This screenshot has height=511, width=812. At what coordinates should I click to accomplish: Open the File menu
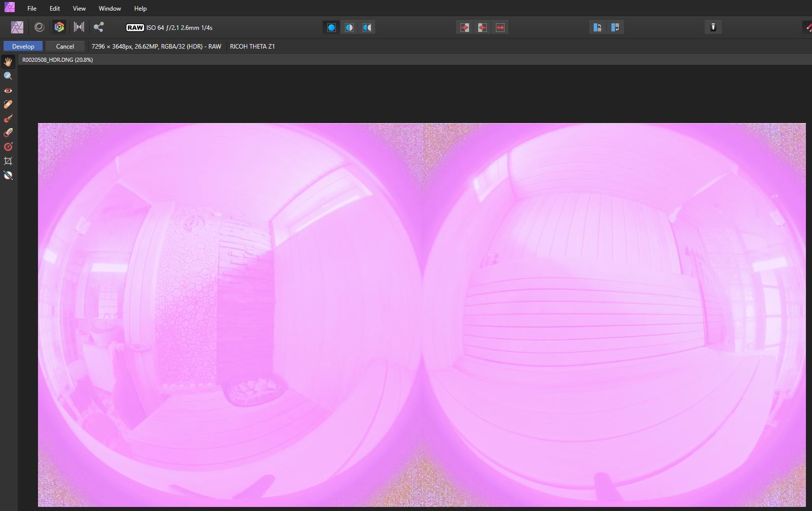[32, 8]
